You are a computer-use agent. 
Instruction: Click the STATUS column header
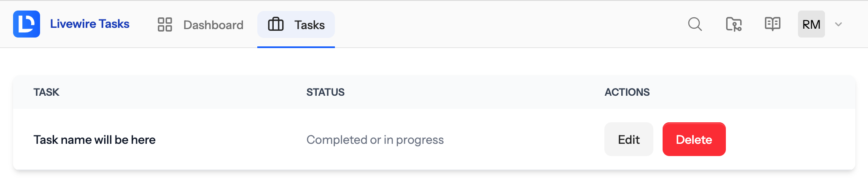[x=325, y=92]
